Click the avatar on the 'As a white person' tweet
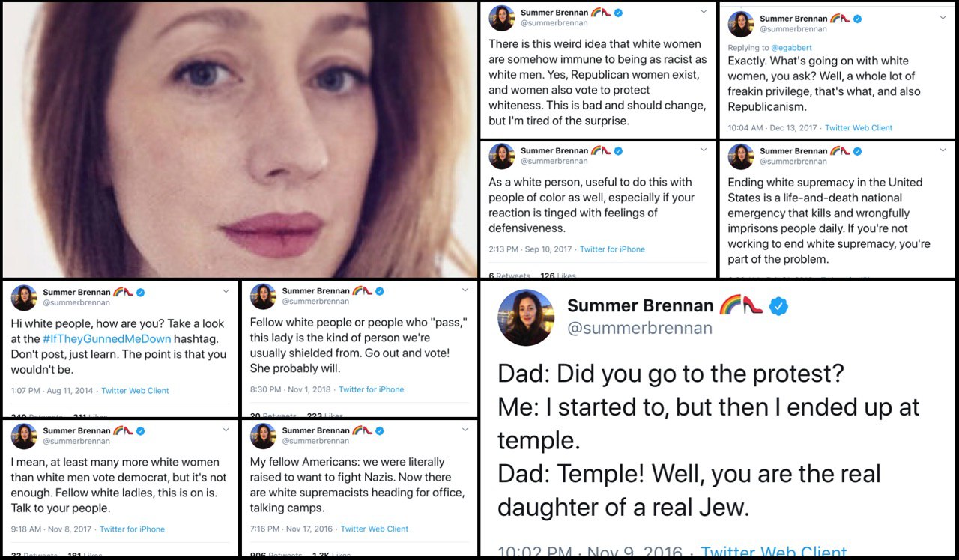This screenshot has height=560, width=959. coord(501,156)
